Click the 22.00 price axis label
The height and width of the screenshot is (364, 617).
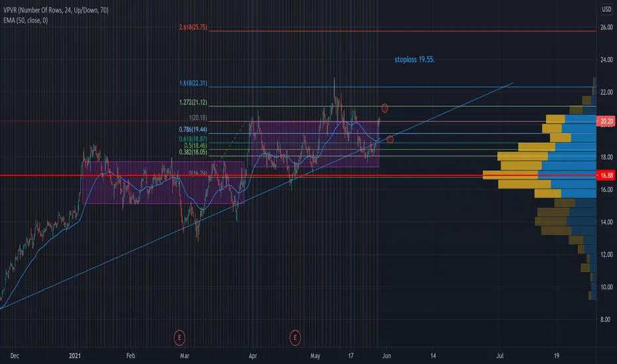click(606, 92)
